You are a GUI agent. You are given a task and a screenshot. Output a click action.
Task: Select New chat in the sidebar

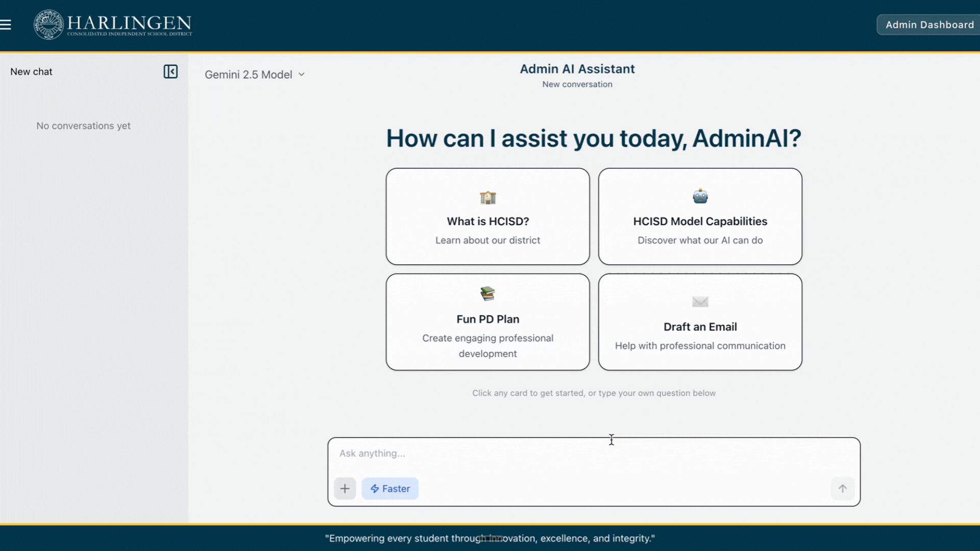point(31,71)
